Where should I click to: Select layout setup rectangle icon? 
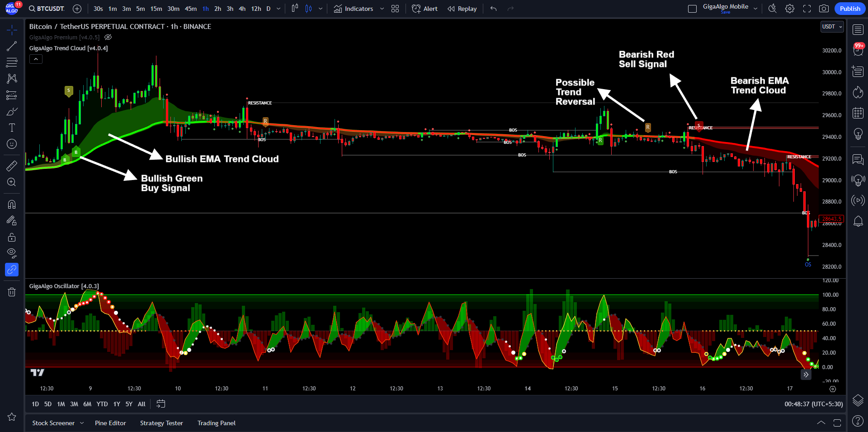[692, 9]
